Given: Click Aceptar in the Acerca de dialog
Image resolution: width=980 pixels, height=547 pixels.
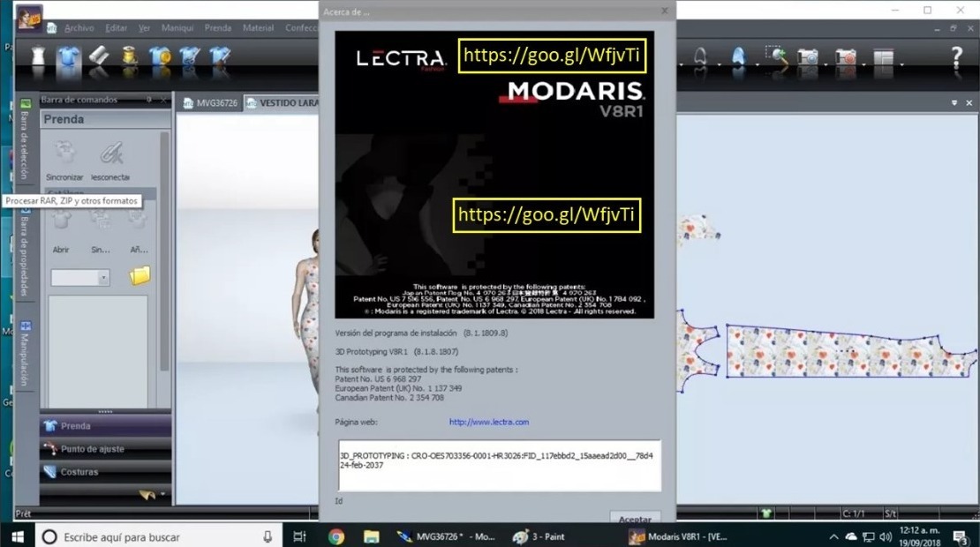Looking at the screenshot, I should pos(635,518).
